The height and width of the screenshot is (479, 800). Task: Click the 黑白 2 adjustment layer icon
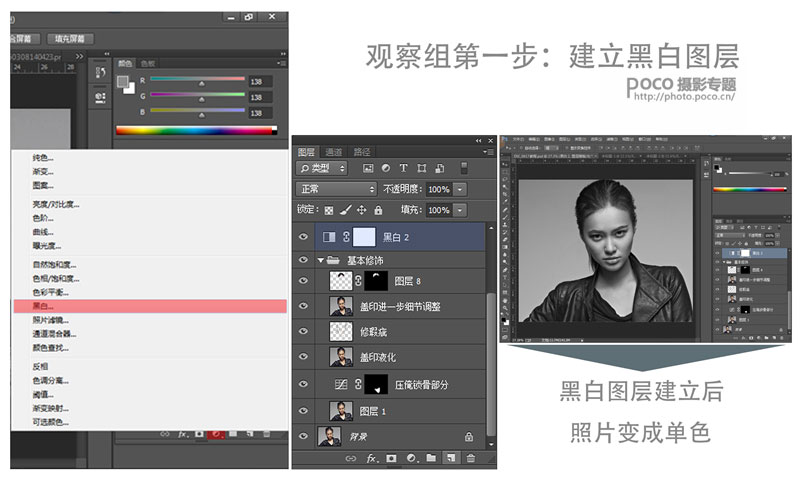[x=329, y=237]
